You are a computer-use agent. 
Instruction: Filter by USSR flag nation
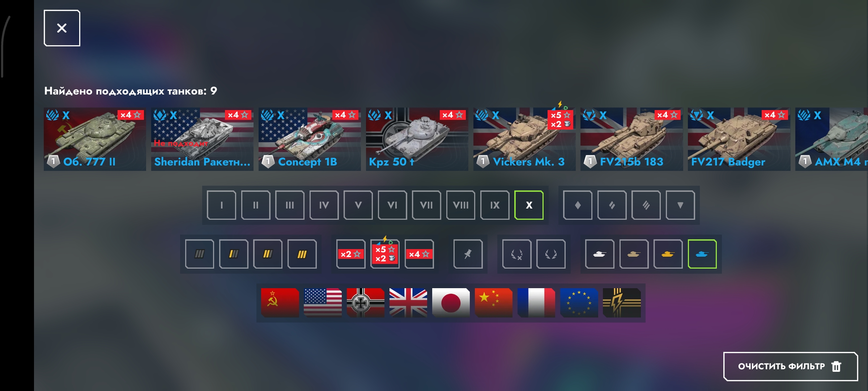click(280, 303)
